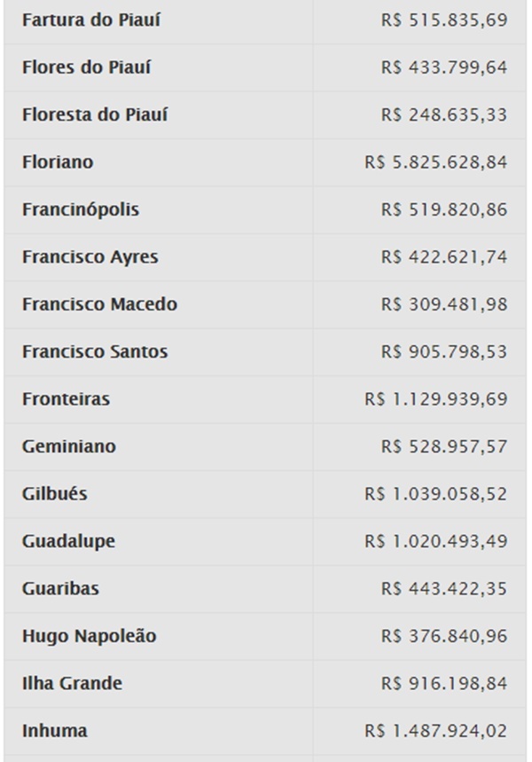The height and width of the screenshot is (762, 532).
Task: Click the Francinópolis row label
Action: [x=81, y=210]
